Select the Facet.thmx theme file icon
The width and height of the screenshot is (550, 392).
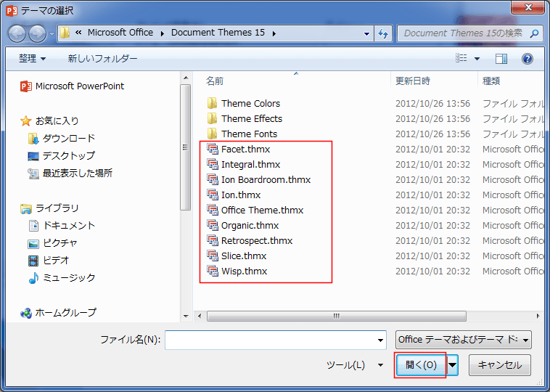tap(213, 149)
